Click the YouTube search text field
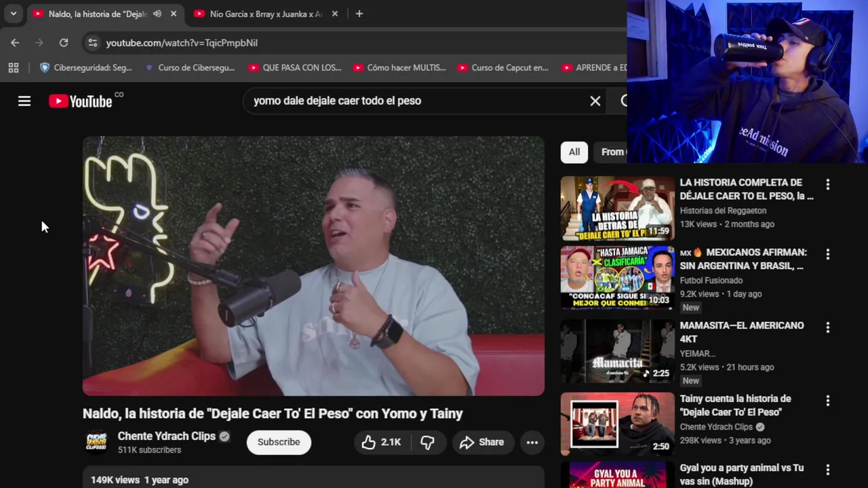 pyautogui.click(x=417, y=100)
